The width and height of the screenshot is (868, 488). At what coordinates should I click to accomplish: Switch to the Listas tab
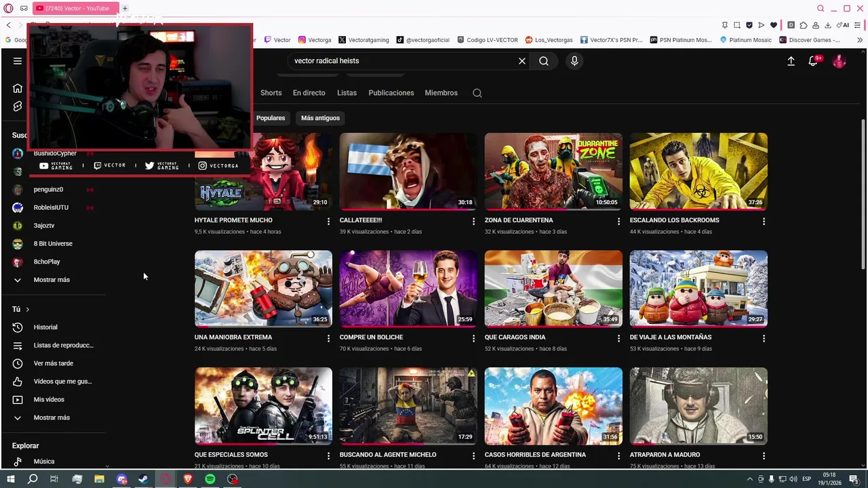coord(347,93)
